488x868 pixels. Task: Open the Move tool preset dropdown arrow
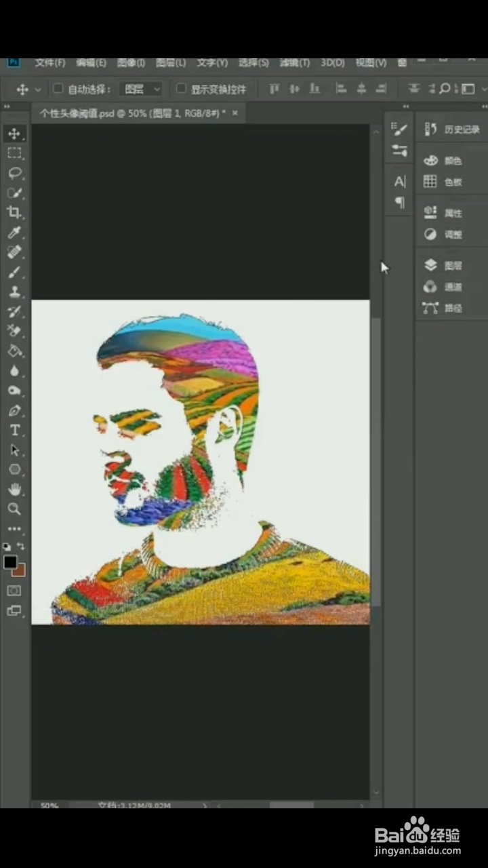pos(38,90)
